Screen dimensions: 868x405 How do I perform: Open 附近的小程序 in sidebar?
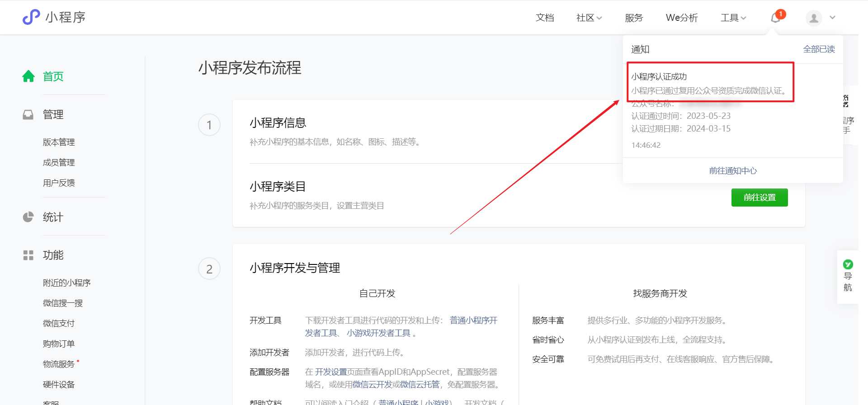(67, 283)
